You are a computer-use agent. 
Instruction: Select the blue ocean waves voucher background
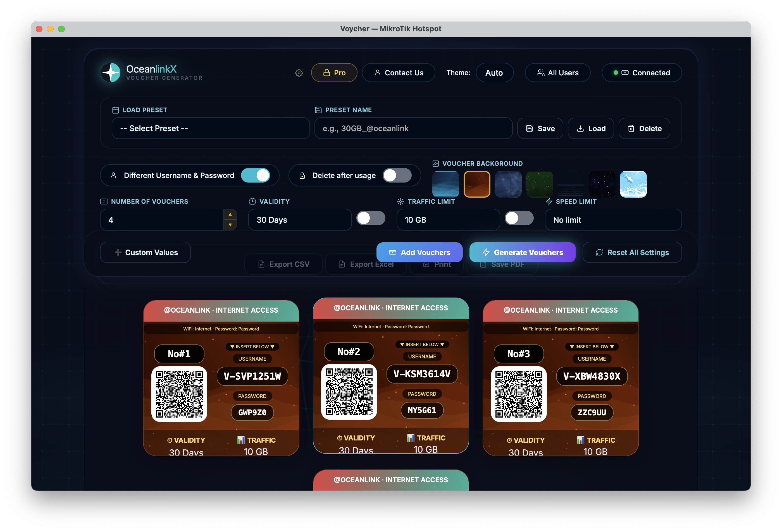(x=445, y=184)
